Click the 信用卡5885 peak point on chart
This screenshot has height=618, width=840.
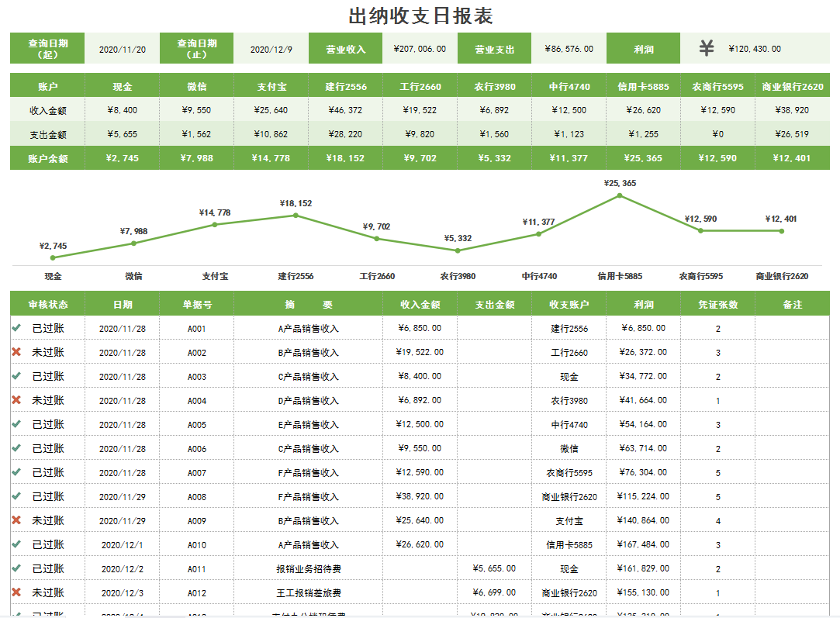coord(620,195)
